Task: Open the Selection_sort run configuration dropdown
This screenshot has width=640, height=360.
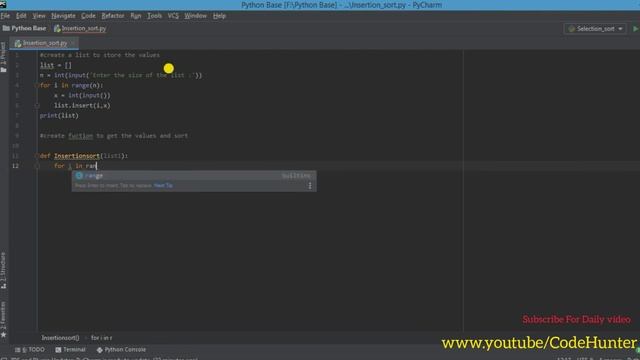Action: (x=596, y=29)
